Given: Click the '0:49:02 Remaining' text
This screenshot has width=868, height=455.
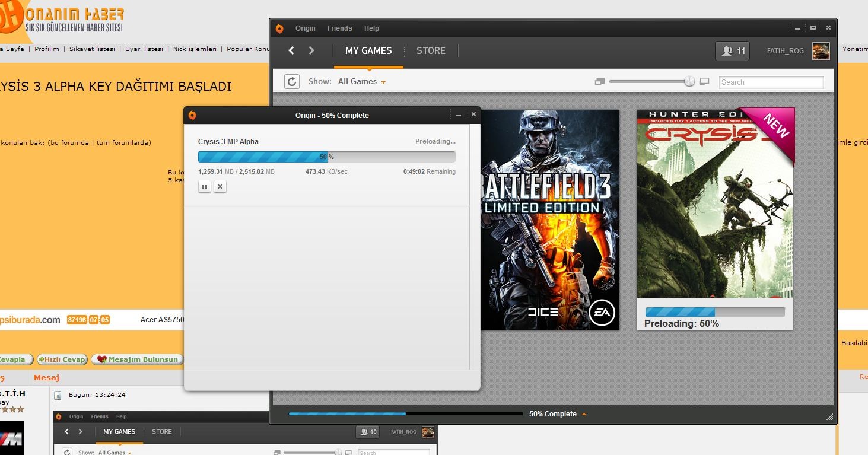Looking at the screenshot, I should pyautogui.click(x=430, y=172).
